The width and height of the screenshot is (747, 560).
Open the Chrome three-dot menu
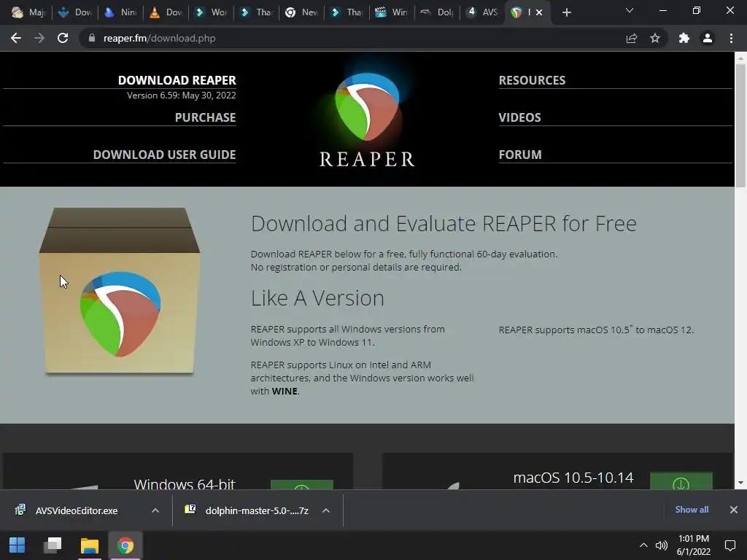(731, 38)
